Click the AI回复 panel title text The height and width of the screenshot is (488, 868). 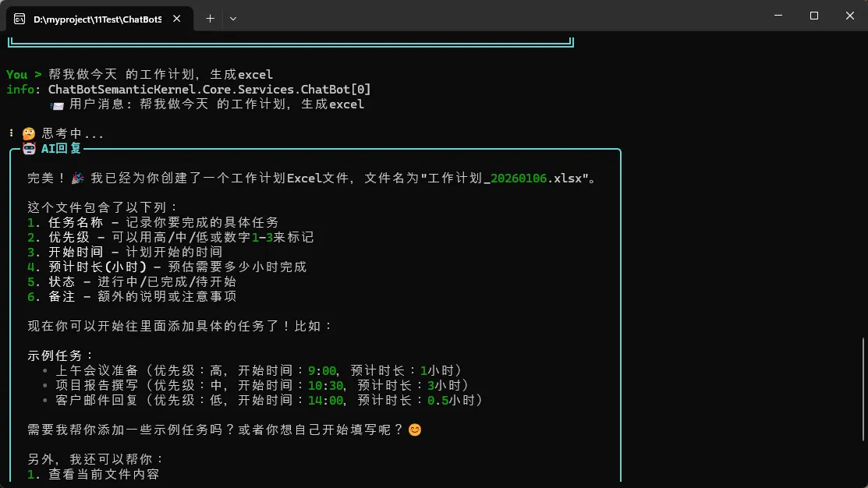point(61,149)
